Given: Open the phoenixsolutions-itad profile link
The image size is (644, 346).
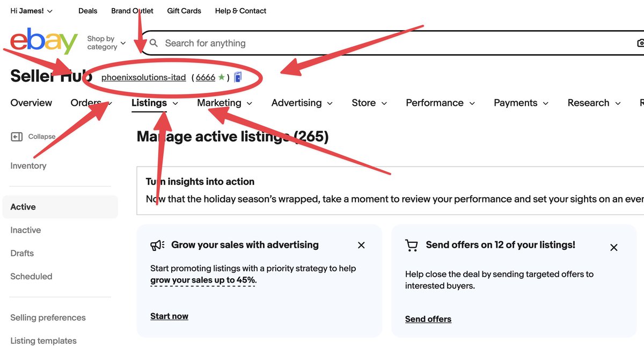Looking at the screenshot, I should click(x=144, y=77).
